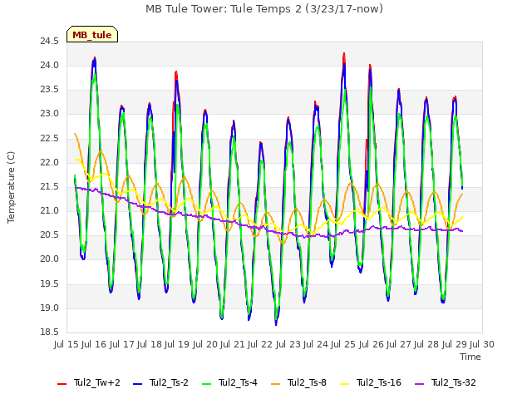This screenshot has height=399, width=532.
Task: Click the MB_tule label box
Action: tap(92, 34)
